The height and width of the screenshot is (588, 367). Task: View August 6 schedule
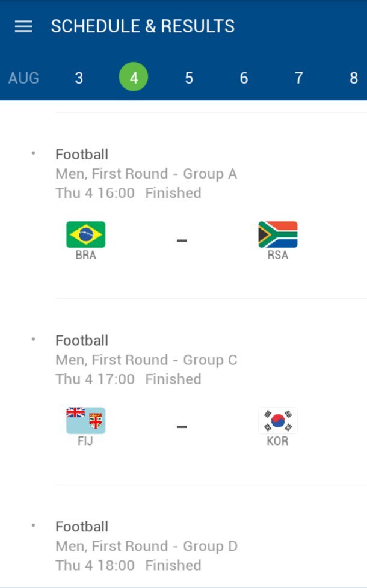click(x=244, y=78)
